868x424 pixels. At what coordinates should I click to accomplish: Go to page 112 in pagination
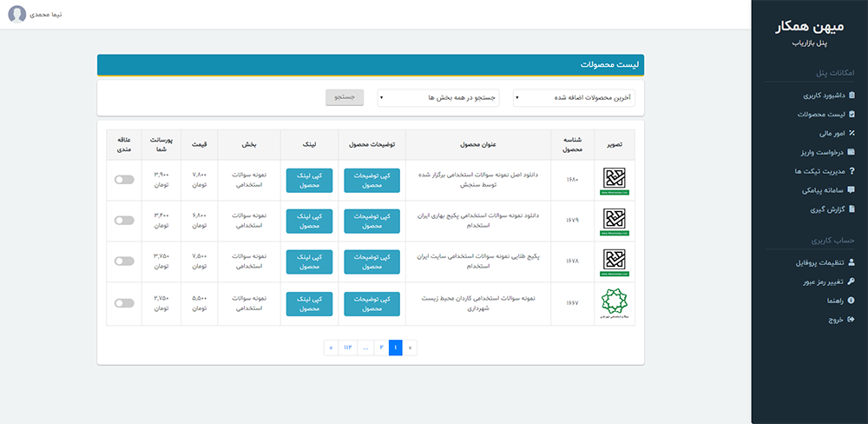(x=348, y=348)
